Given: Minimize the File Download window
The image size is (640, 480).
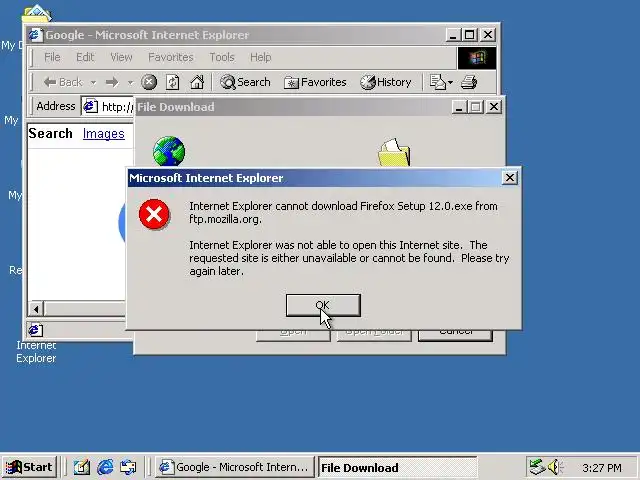Looking at the screenshot, I should click(459, 107).
